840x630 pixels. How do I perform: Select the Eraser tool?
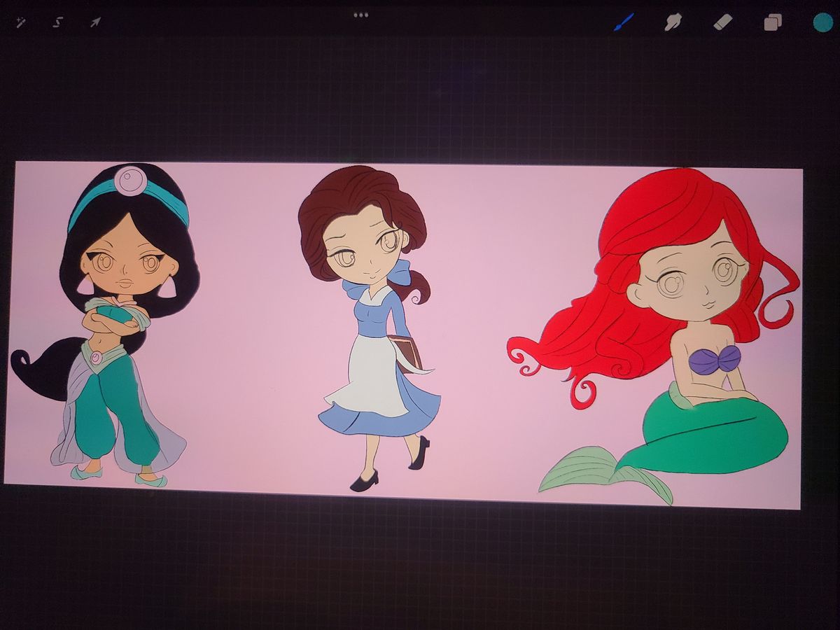click(722, 22)
